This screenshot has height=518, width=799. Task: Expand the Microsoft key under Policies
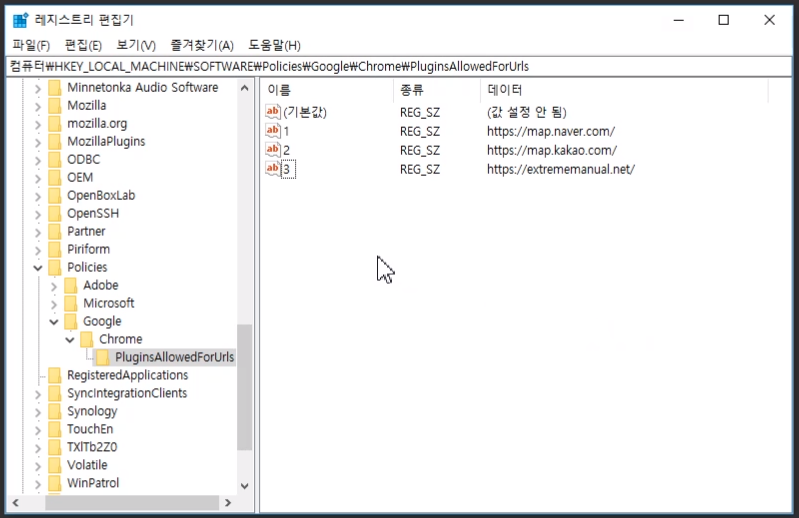(x=54, y=304)
